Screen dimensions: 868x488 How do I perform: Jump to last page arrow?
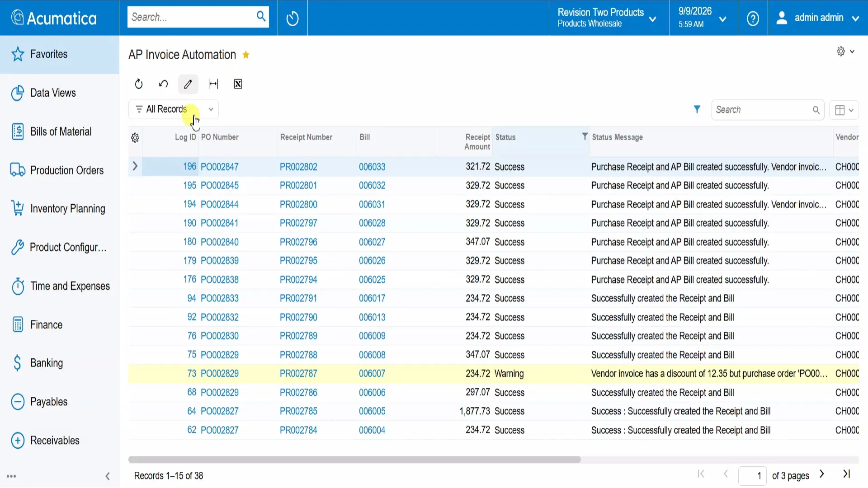(847, 474)
